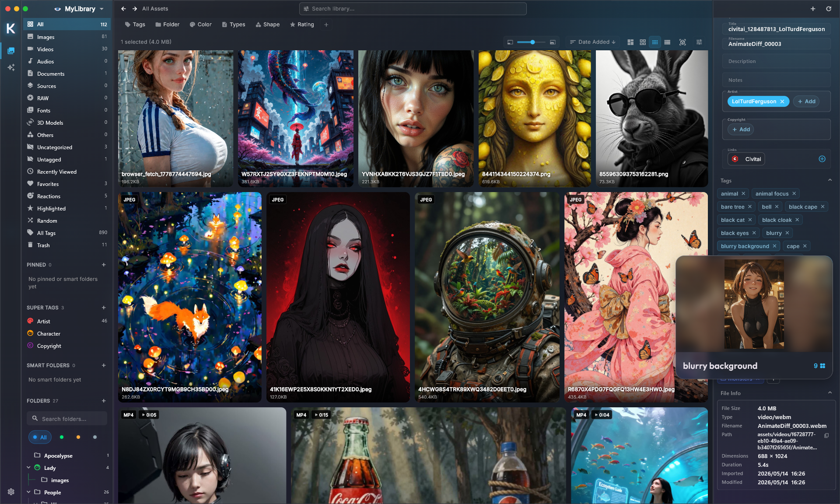
Task: Open the library view icon in the left rail
Action: point(11,51)
